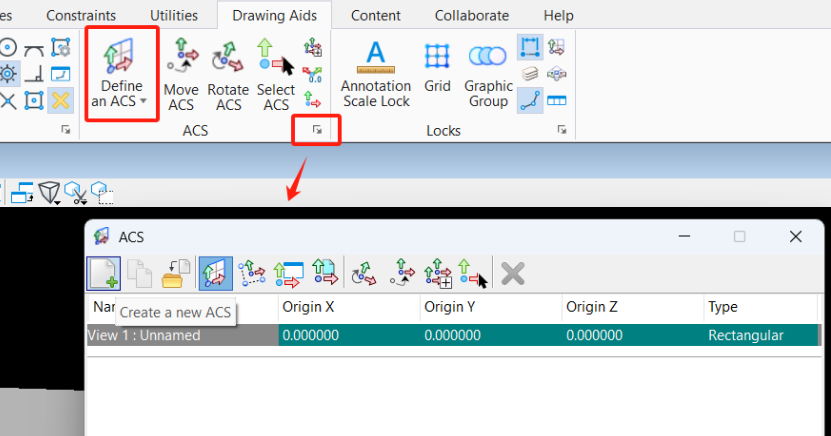Maximize the ACS dialog window
The height and width of the screenshot is (436, 831).
(x=739, y=236)
